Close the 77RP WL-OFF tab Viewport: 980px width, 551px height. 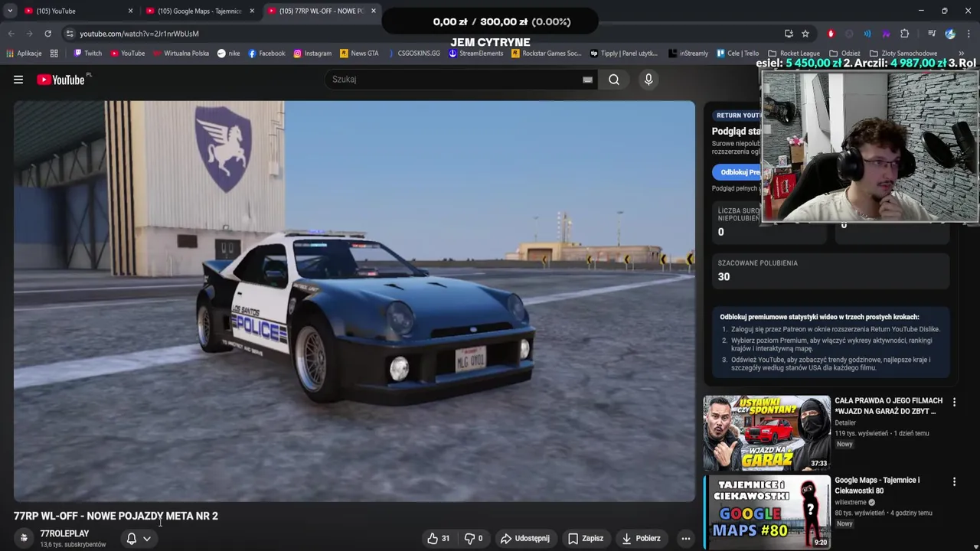pos(374,11)
